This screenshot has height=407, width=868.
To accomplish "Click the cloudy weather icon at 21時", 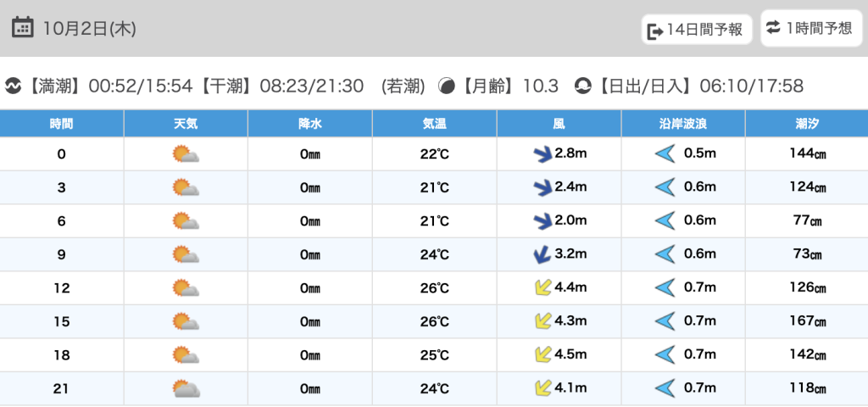I will pos(186,389).
